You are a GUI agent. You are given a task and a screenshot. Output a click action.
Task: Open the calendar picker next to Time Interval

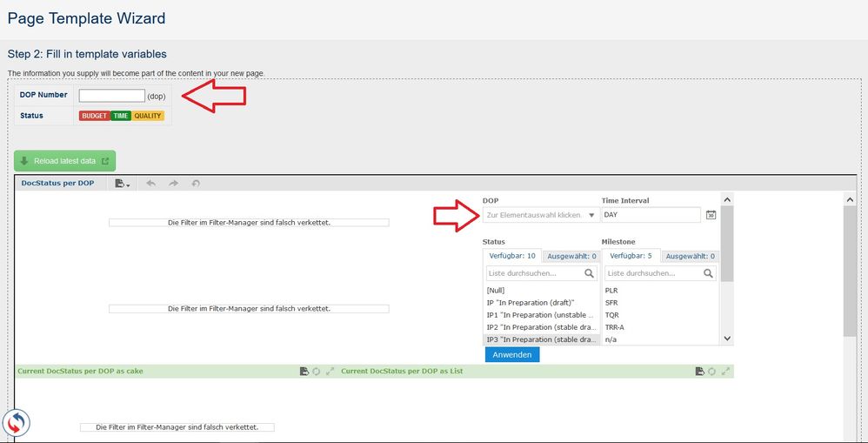[x=711, y=215]
